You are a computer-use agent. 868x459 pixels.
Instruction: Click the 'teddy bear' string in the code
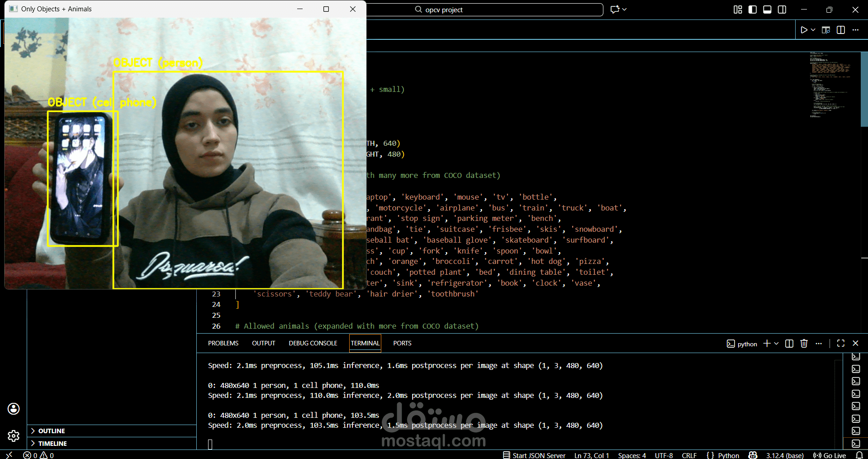332,294
